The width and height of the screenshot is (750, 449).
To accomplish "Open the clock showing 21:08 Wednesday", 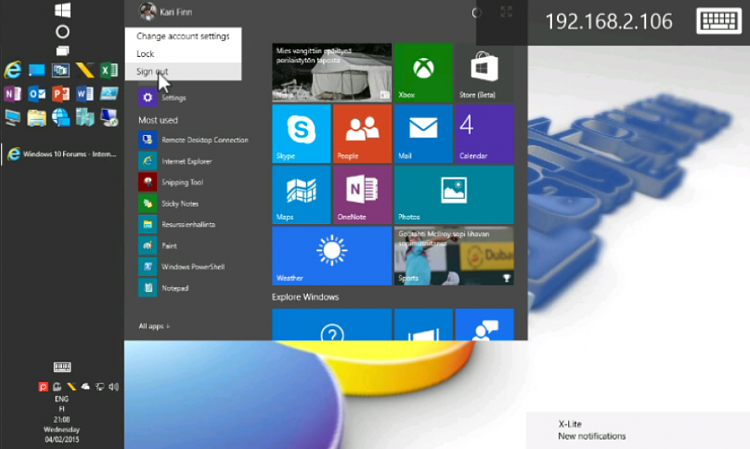I will 62,429.
